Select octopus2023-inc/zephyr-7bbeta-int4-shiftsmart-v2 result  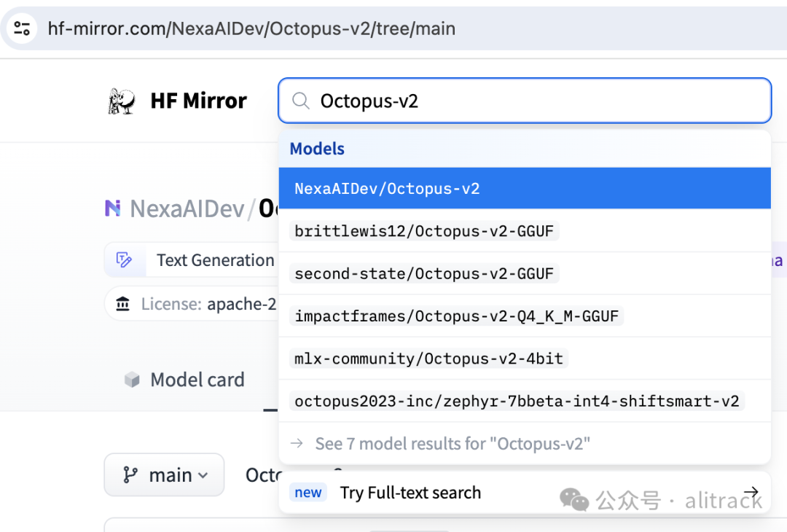click(525, 401)
